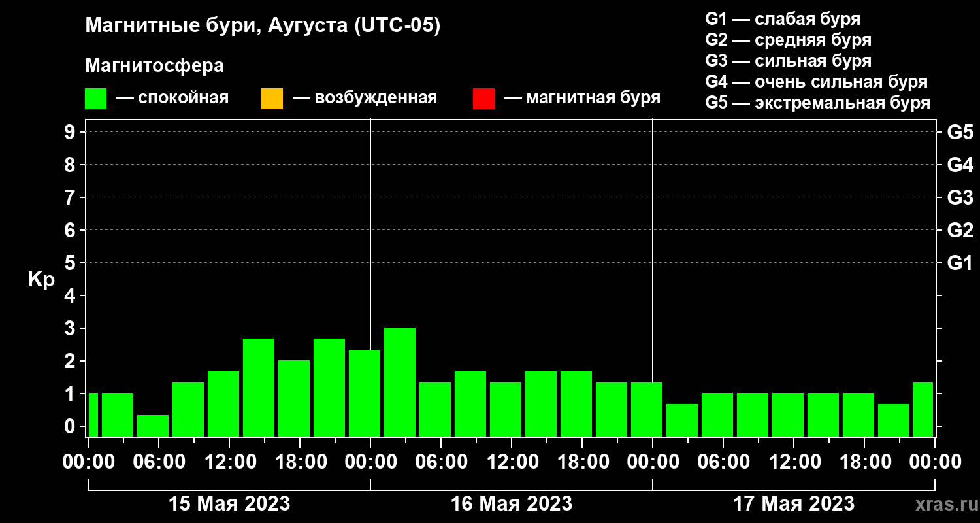Click the '16 Мая 2023' date label
Image resolution: width=980 pixels, height=523 pixels.
[x=512, y=503]
